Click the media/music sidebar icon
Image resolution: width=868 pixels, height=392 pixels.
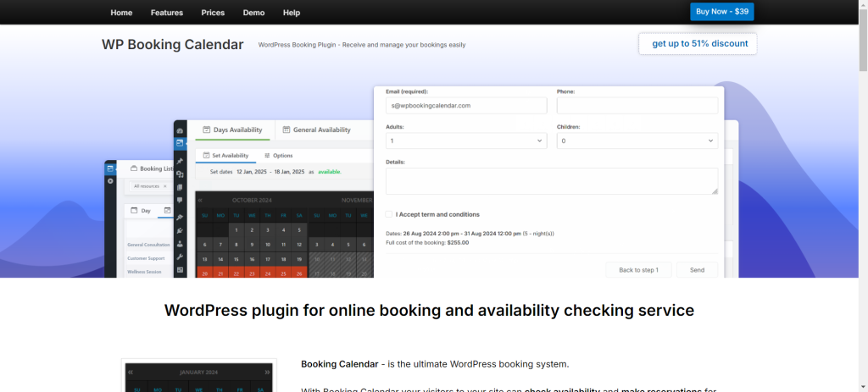(x=180, y=174)
